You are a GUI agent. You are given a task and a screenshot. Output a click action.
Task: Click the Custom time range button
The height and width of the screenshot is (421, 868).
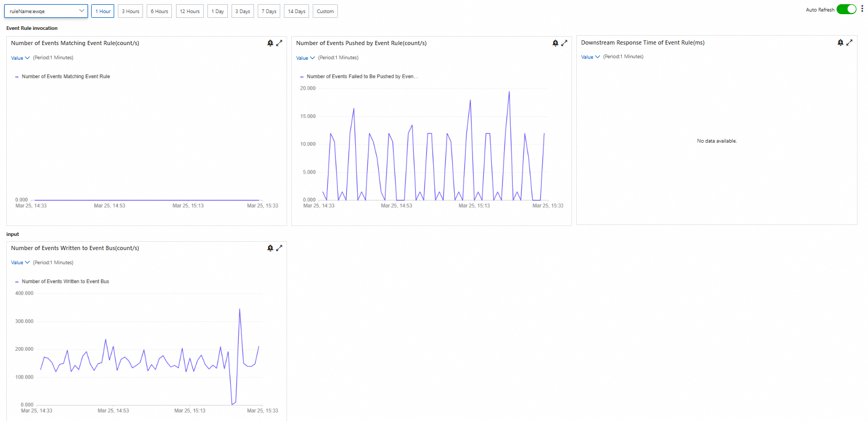[325, 11]
